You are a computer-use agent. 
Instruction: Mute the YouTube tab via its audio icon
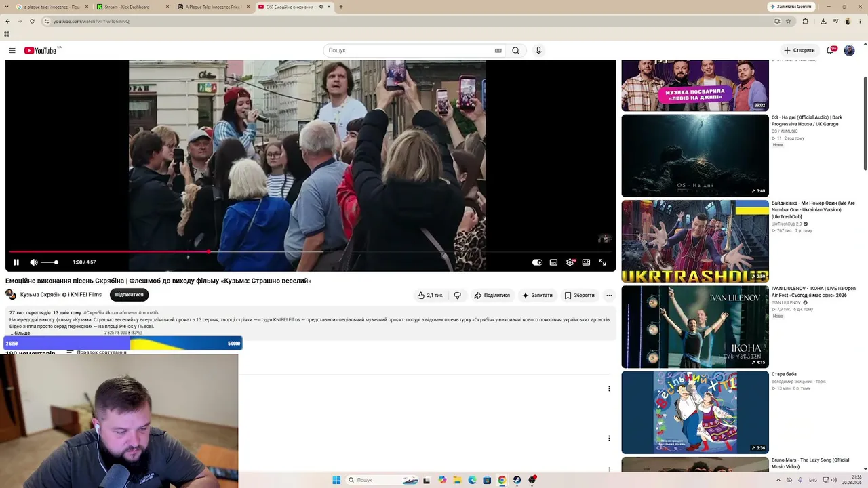pos(321,7)
